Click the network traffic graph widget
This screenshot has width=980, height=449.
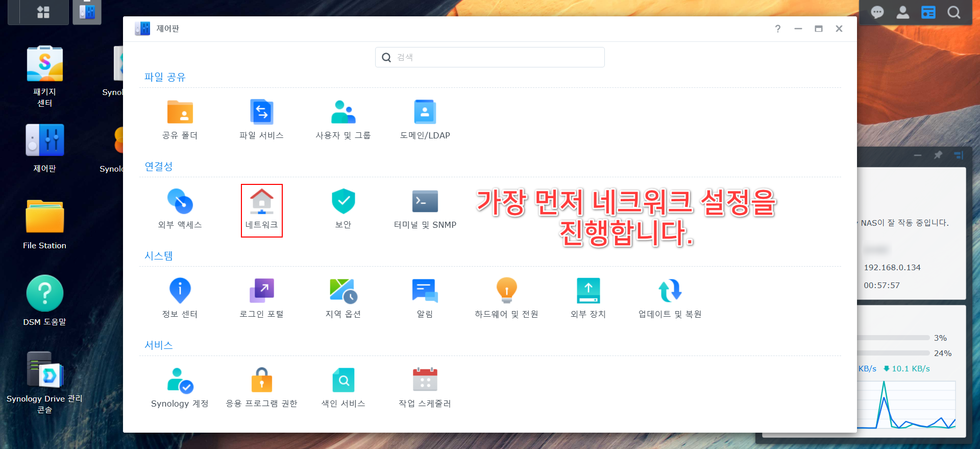[x=906, y=405]
